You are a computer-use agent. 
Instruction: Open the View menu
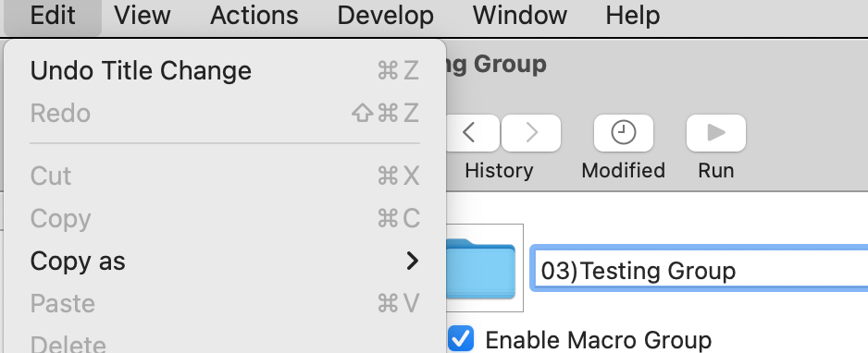click(x=143, y=16)
